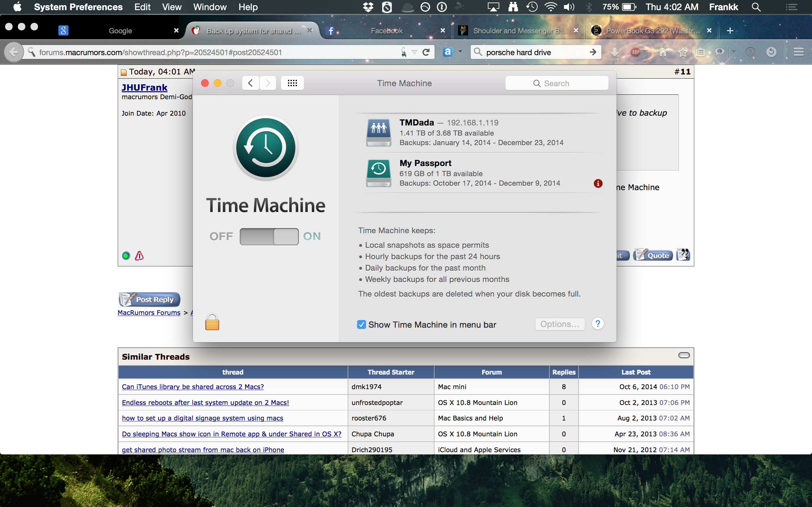
Task: Uncheck Show Time Machine in menu bar
Action: pos(361,324)
